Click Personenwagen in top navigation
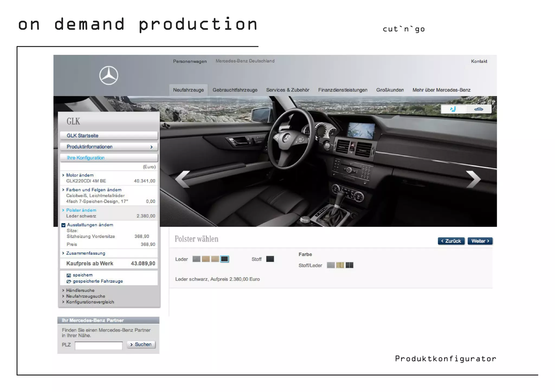 [190, 61]
